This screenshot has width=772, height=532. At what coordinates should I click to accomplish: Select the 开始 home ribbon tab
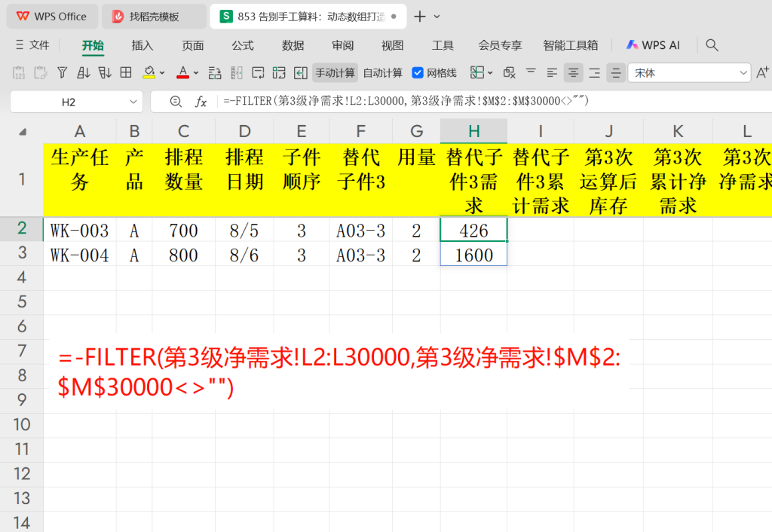(x=93, y=45)
